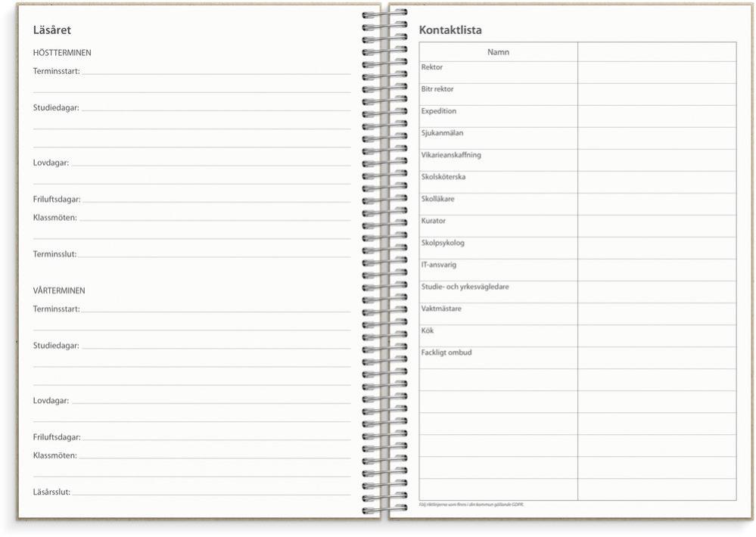
Task: Select the IT-ansvarig row label
Action: [x=438, y=265]
